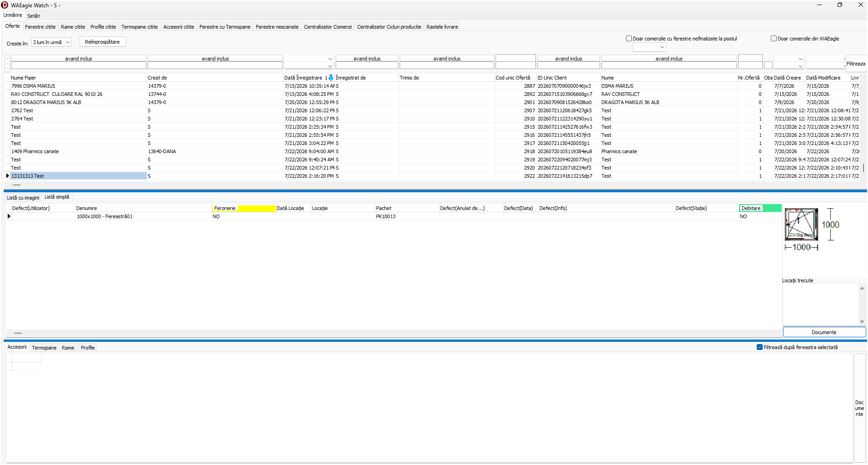Switch to the Ferestre cu Termopane tab
This screenshot has width=868, height=465.
pos(225,27)
